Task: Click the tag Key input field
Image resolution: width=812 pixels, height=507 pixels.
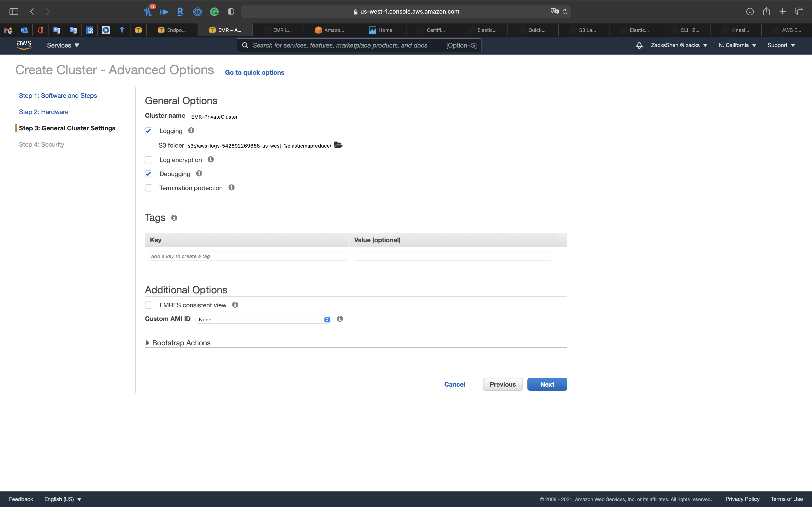Action: coord(248,256)
